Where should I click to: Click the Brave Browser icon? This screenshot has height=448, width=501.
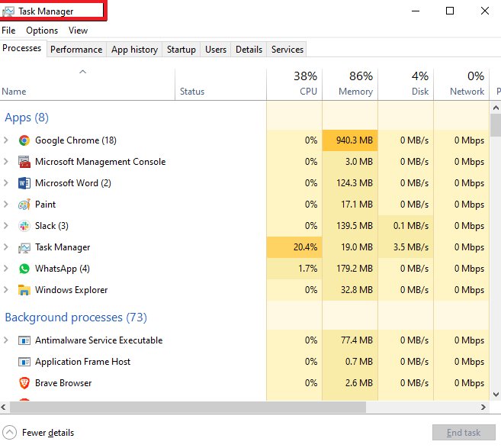tap(24, 383)
